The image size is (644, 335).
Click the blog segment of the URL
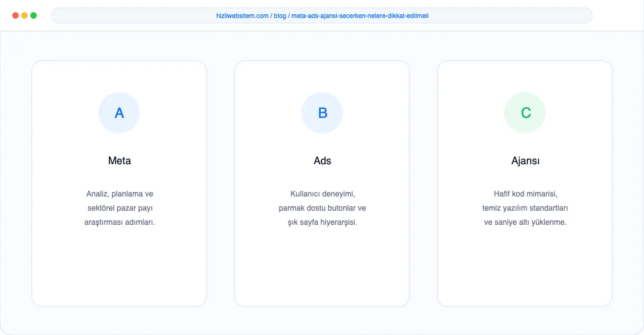click(x=279, y=15)
